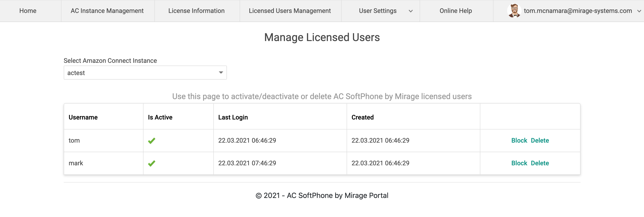The width and height of the screenshot is (644, 217).
Task: Delete user mark
Action: click(x=540, y=163)
